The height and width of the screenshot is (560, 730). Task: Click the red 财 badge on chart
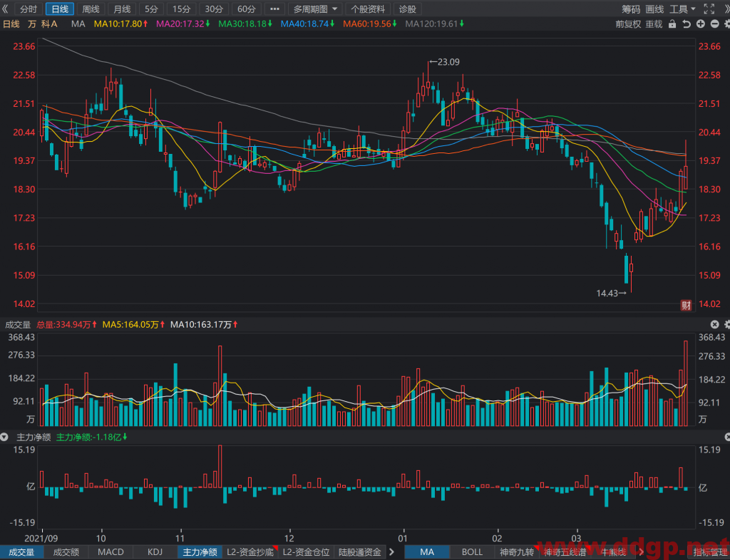pos(686,305)
